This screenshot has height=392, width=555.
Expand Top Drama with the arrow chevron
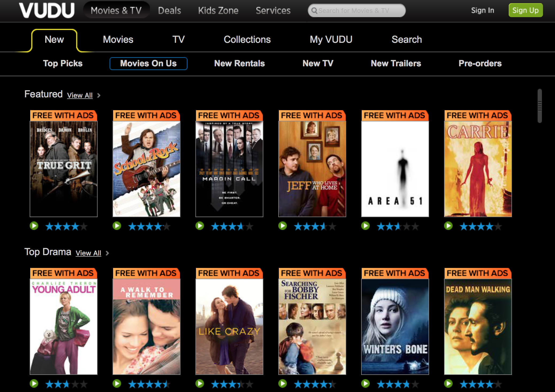[107, 253]
